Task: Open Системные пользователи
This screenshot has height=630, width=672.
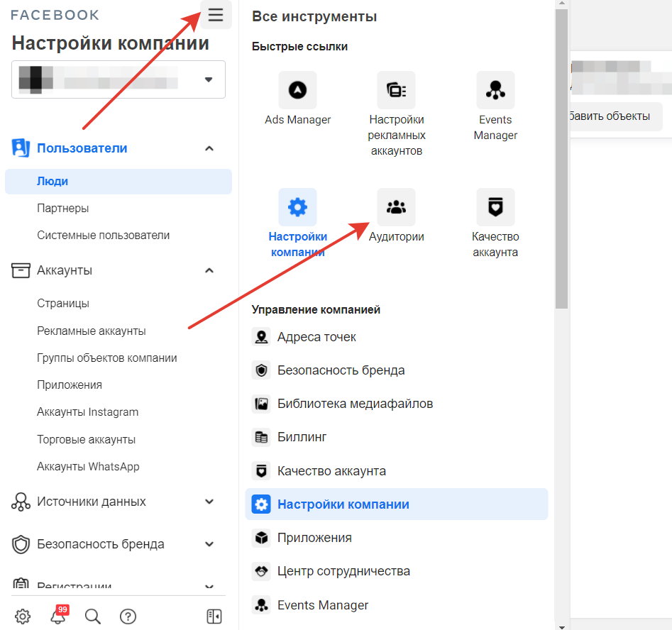Action: click(x=103, y=236)
